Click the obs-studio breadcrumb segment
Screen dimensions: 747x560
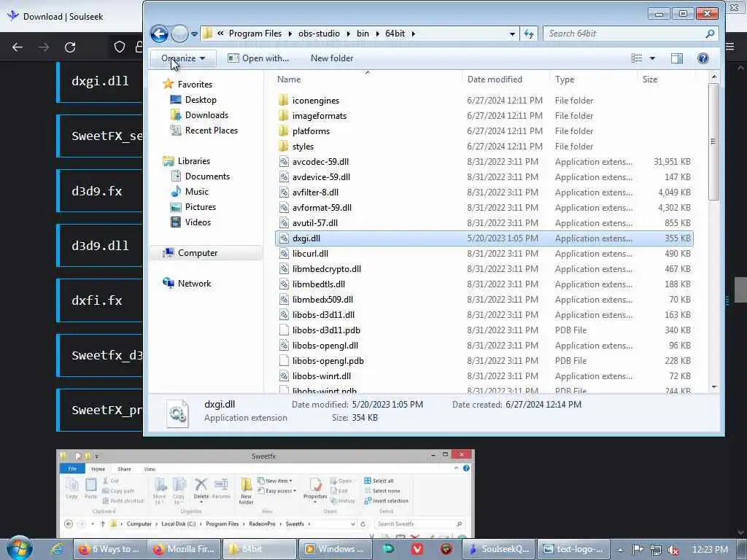319,34
